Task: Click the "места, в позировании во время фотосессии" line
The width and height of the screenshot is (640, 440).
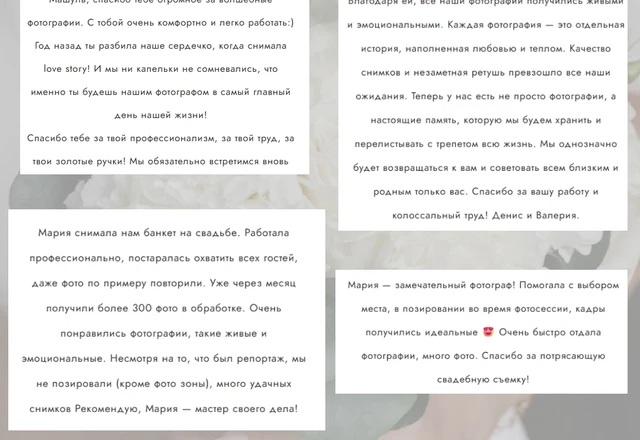Action: [x=489, y=309]
